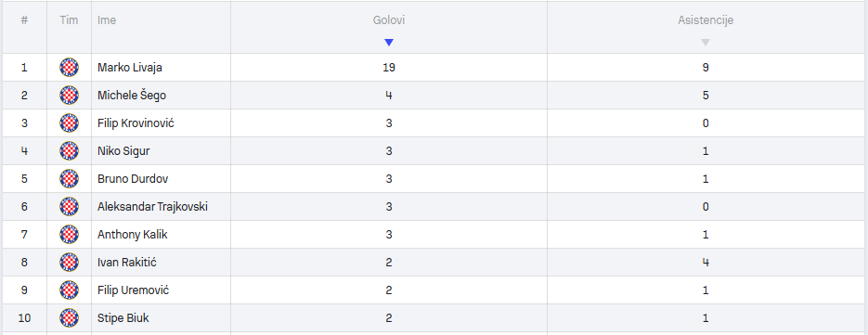Image resolution: width=868 pixels, height=335 pixels.
Task: Open the team crest next to Ivan Rakitić
Action: click(x=70, y=263)
